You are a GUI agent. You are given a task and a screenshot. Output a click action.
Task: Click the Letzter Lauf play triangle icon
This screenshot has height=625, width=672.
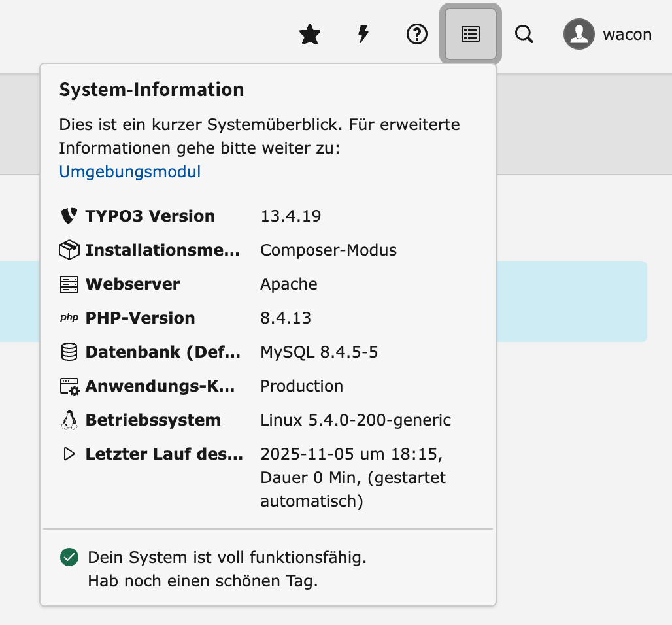[69, 454]
